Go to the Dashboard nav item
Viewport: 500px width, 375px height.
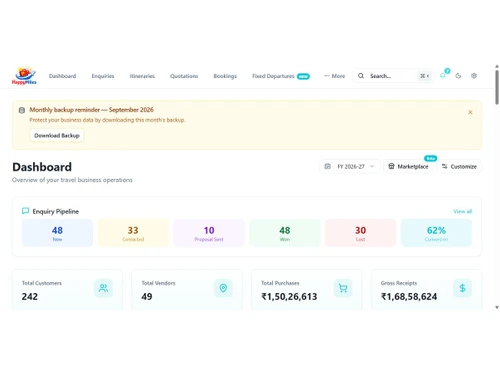click(x=62, y=76)
